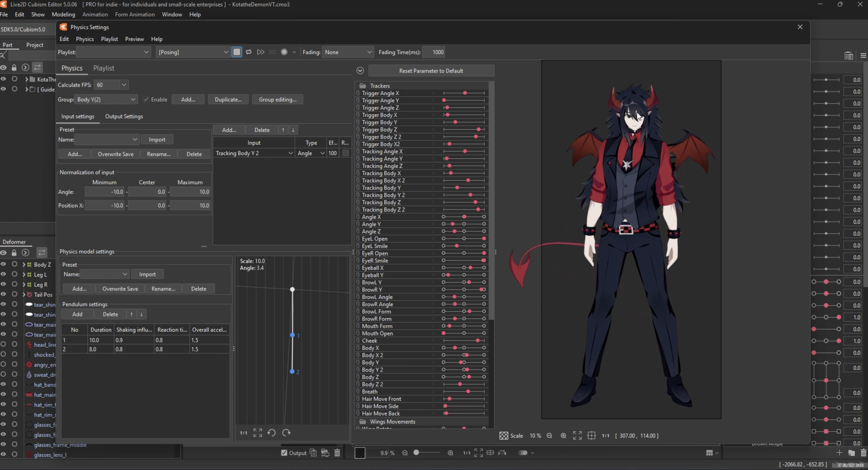This screenshot has height=470, width=868.
Task: Hide the Body Z deformer
Action: (3, 264)
